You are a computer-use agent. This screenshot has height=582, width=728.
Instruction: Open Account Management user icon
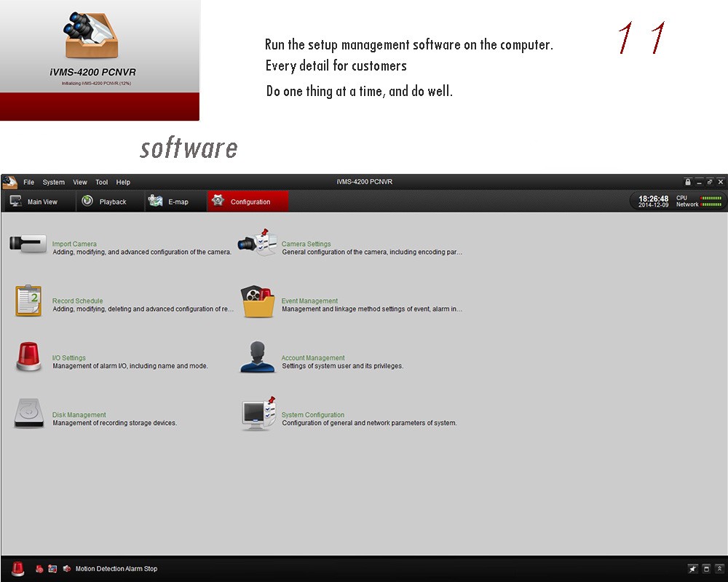coord(258,357)
